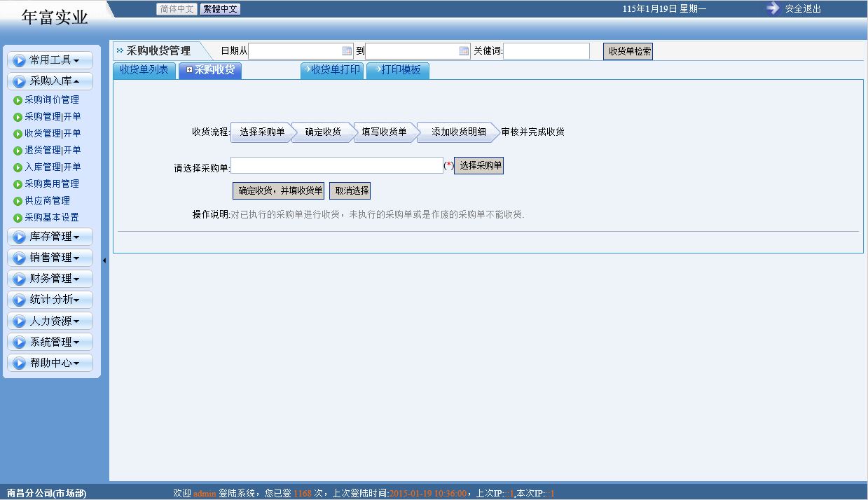Open 采购基本设置 in the sidebar
Viewport: 868px width, 500px height.
pyautogui.click(x=52, y=218)
